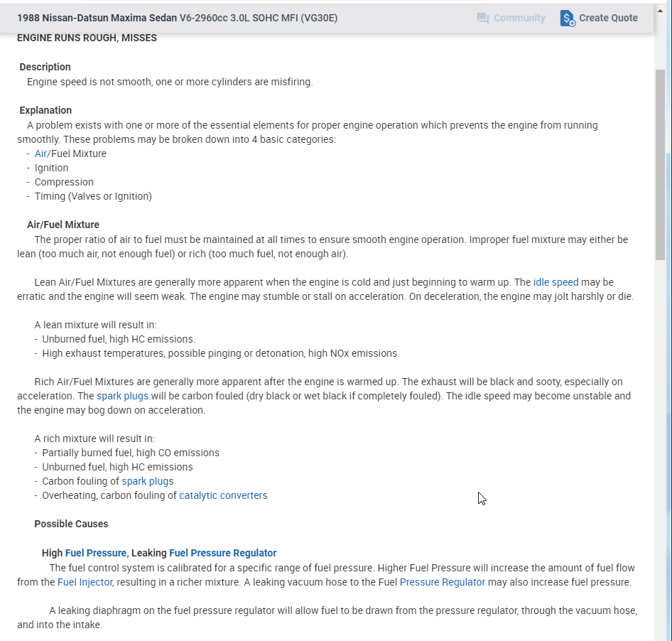Open spark plugs link in Rich Mixtures paragraph
Viewport: 672px width, 641px height.
122,396
